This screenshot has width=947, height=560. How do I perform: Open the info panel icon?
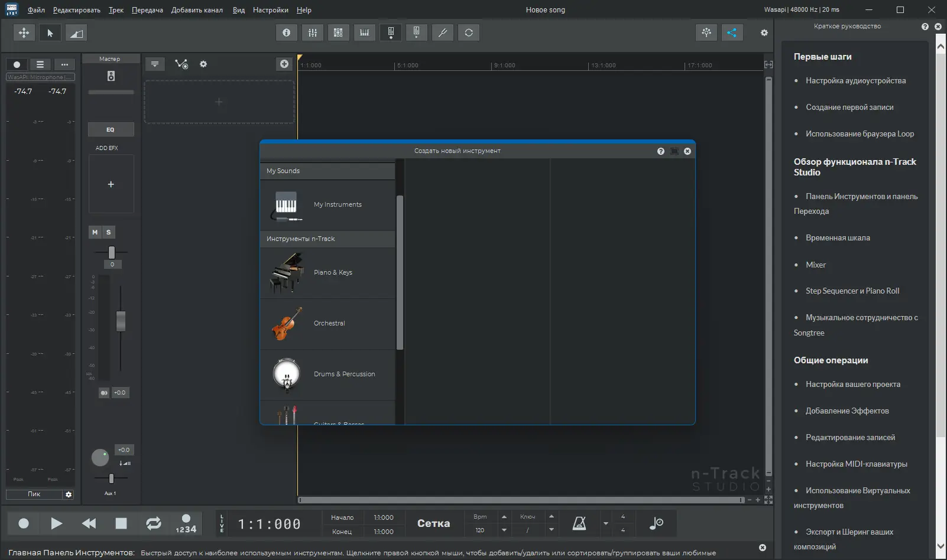point(287,32)
